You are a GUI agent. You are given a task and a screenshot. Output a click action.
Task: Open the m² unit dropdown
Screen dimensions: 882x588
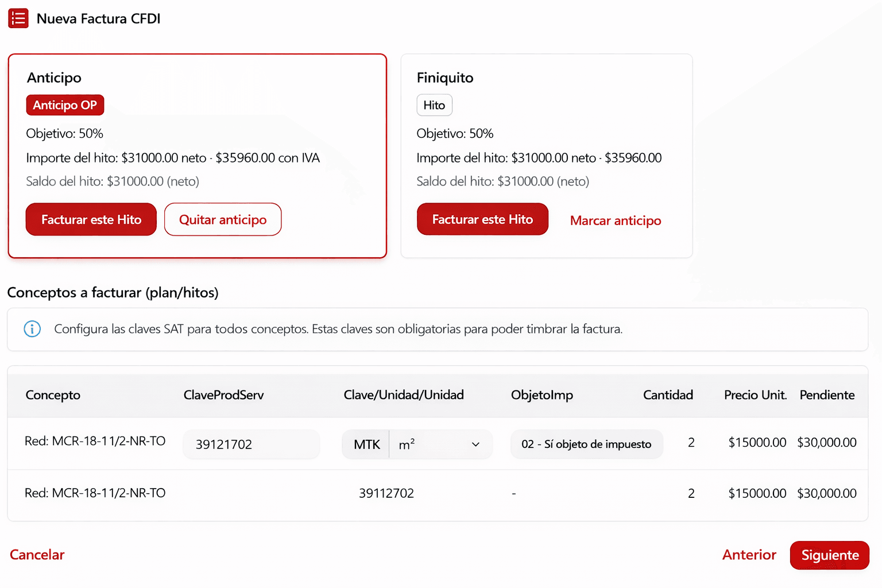click(440, 444)
